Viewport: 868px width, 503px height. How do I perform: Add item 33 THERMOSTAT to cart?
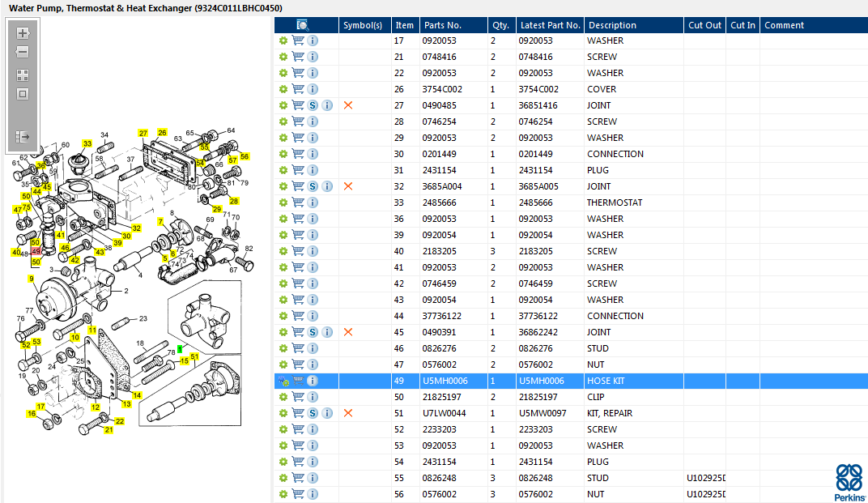[298, 202]
